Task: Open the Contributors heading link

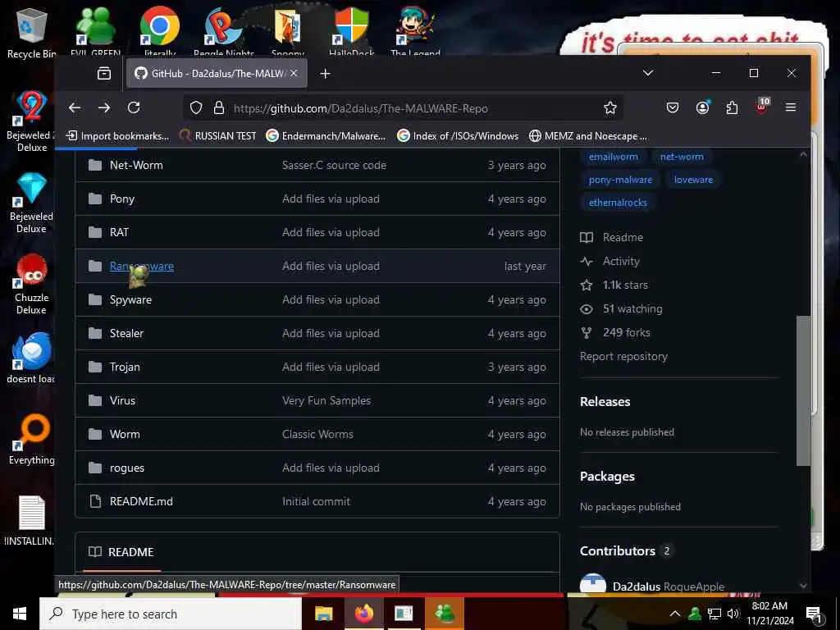Action: (x=618, y=551)
